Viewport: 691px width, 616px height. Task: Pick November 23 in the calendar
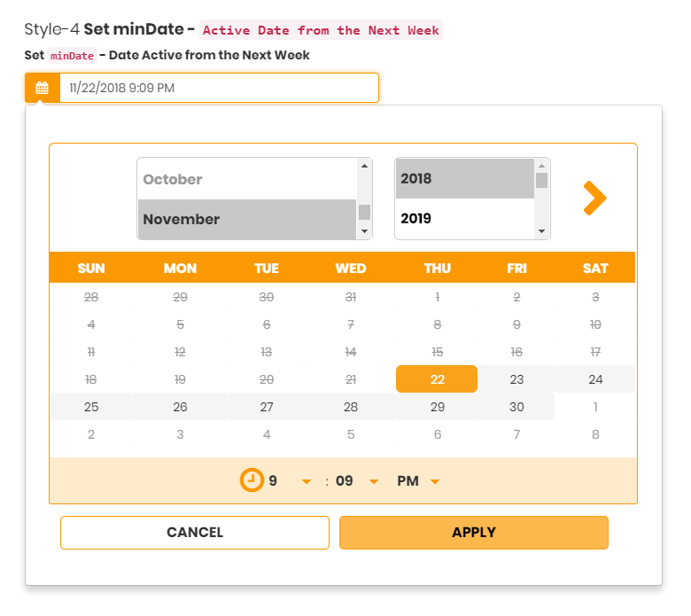[x=516, y=379]
